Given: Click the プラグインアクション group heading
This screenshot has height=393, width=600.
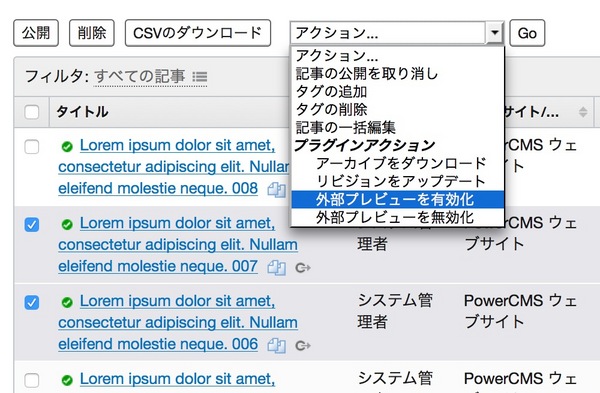Looking at the screenshot, I should 365,145.
